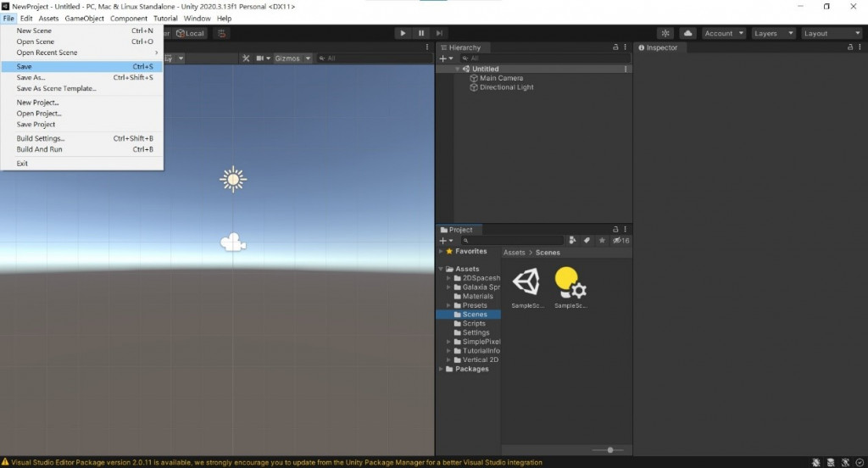
Task: Switch to the Hierarchy tab
Action: click(460, 47)
